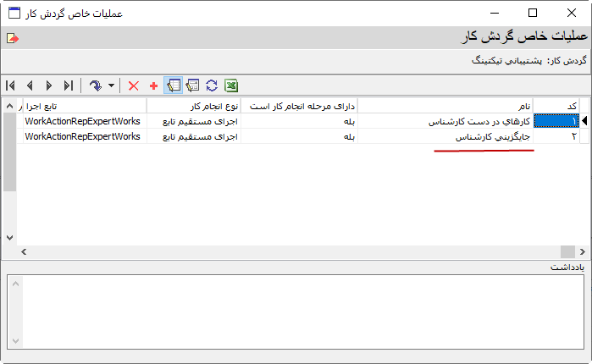Image resolution: width=592 pixels, height=364 pixels.
Task: Jump to last record arrow
Action: pos(69,85)
